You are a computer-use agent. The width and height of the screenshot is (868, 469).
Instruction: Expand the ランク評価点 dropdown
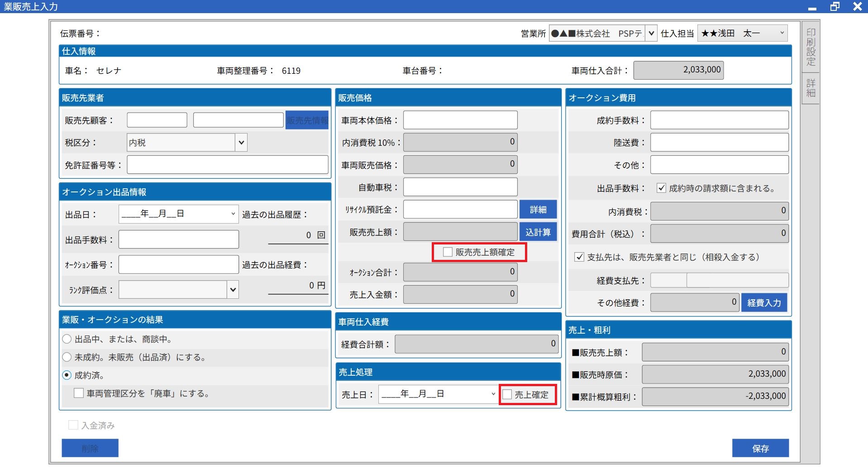tap(233, 290)
